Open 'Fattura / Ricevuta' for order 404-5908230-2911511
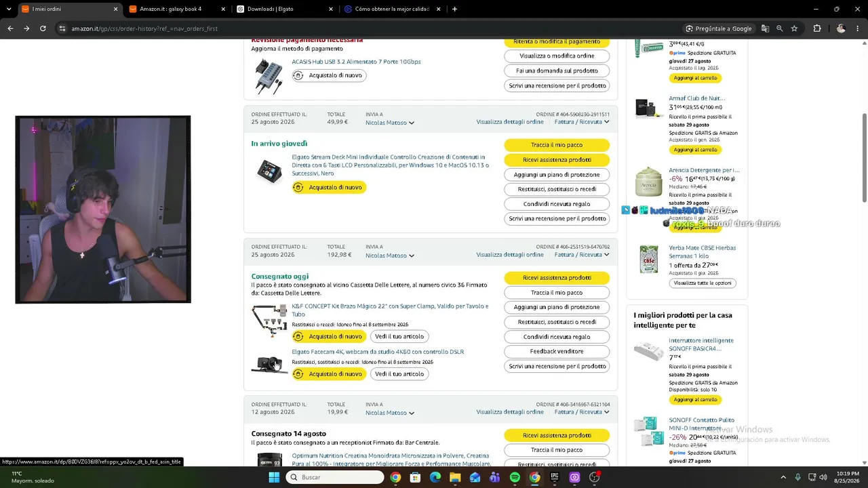 coord(582,122)
